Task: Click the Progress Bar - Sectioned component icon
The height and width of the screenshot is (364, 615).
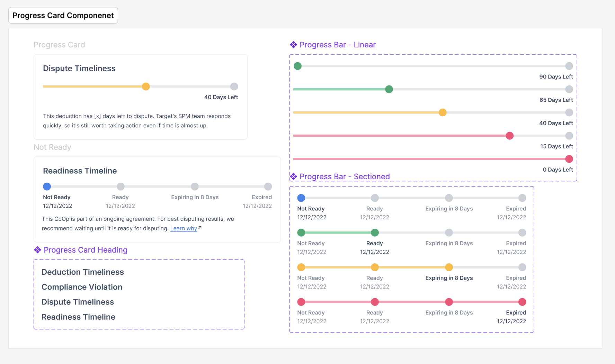Action: (x=293, y=176)
